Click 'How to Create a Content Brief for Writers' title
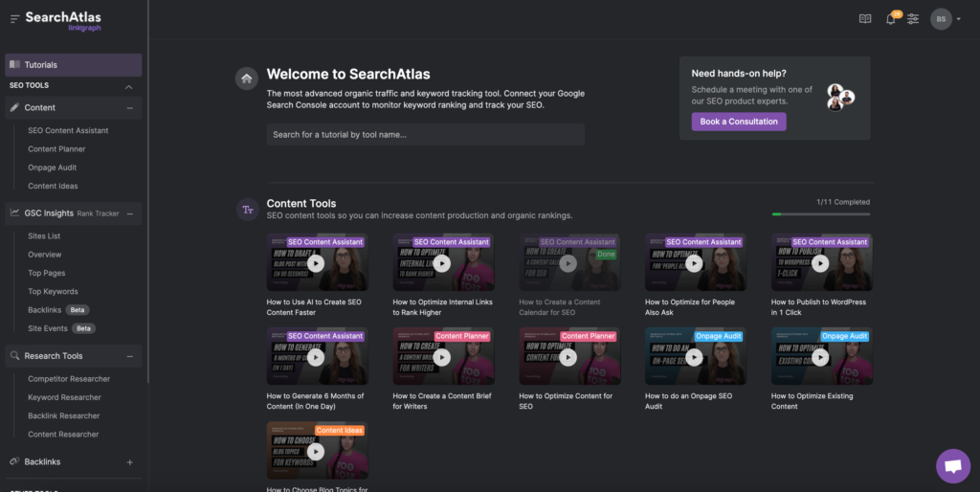Screen dimensions: 980x492 (x=442, y=401)
